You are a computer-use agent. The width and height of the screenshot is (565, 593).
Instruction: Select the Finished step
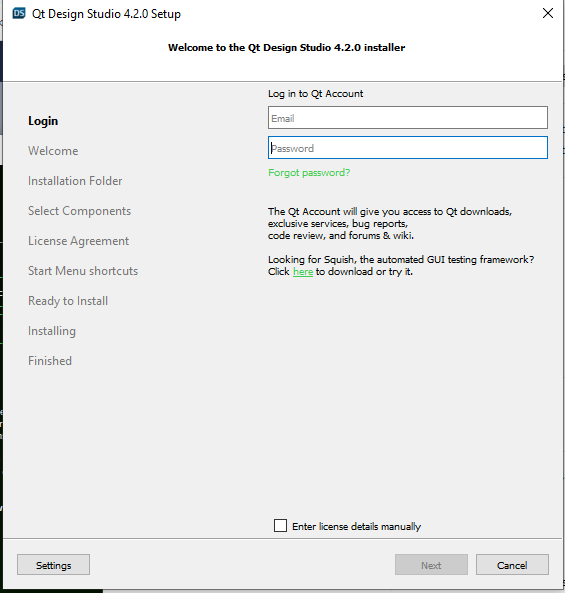point(50,361)
